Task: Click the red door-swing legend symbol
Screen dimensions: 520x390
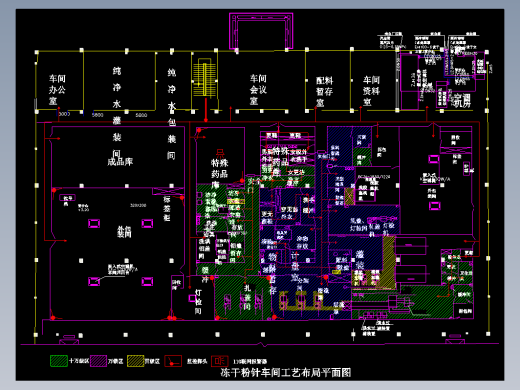Action: (173, 361)
